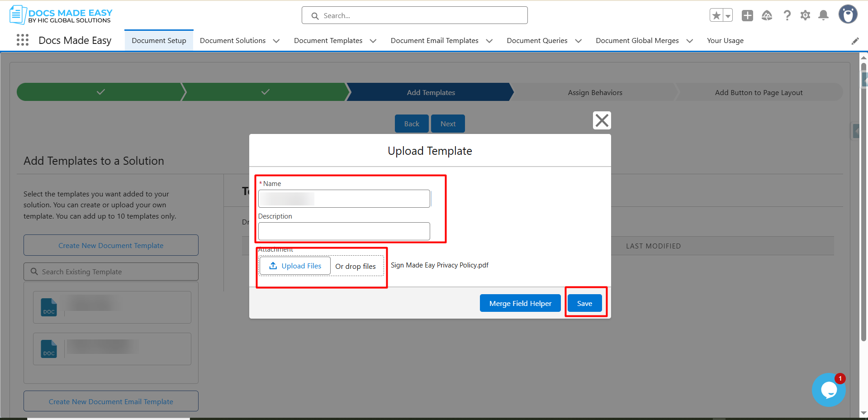868x420 pixels.
Task: Open the Document Email Templates tab
Action: (x=434, y=41)
